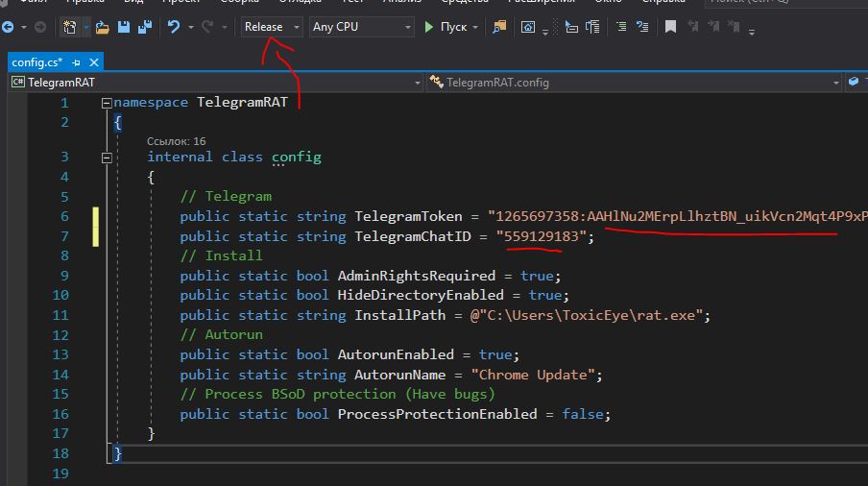Open the Release configuration dropdown

pos(272,27)
